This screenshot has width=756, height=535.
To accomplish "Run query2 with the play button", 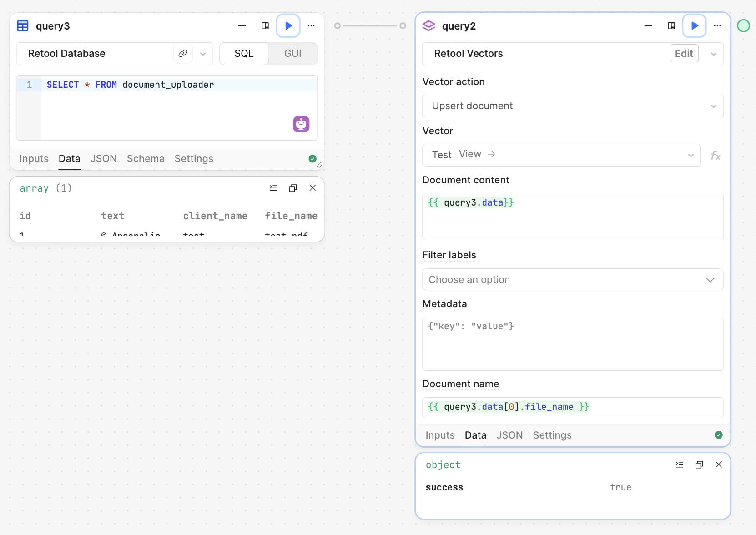I will tap(694, 26).
